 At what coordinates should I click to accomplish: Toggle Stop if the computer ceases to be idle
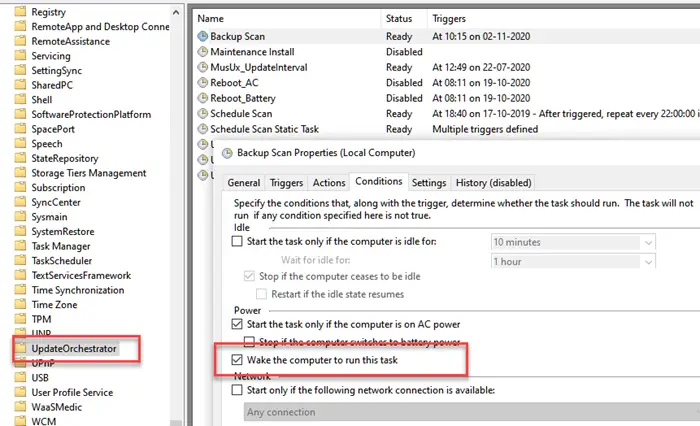[249, 276]
